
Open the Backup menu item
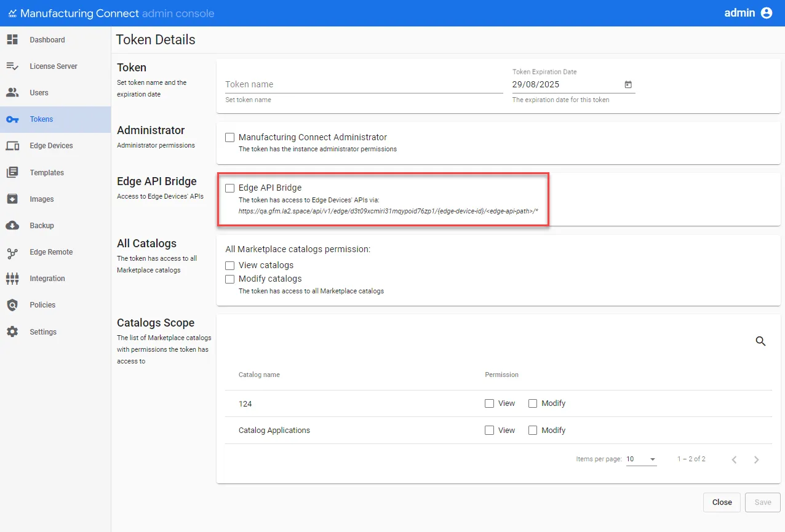point(55,226)
